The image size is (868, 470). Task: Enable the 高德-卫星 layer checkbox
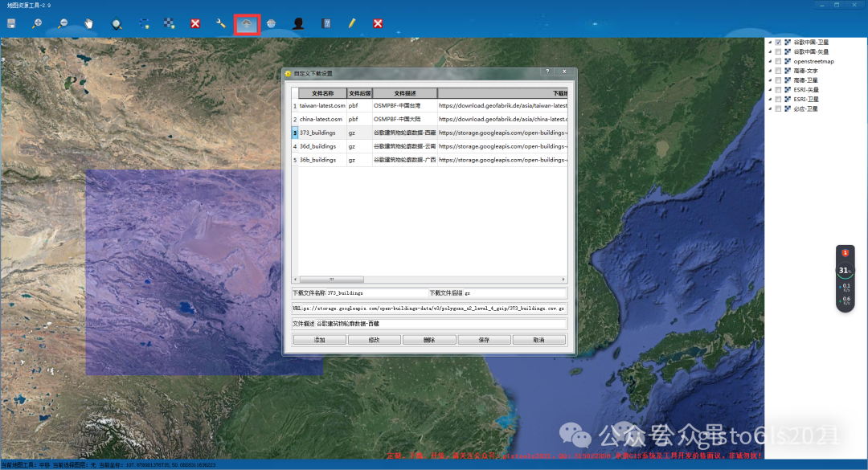click(778, 80)
